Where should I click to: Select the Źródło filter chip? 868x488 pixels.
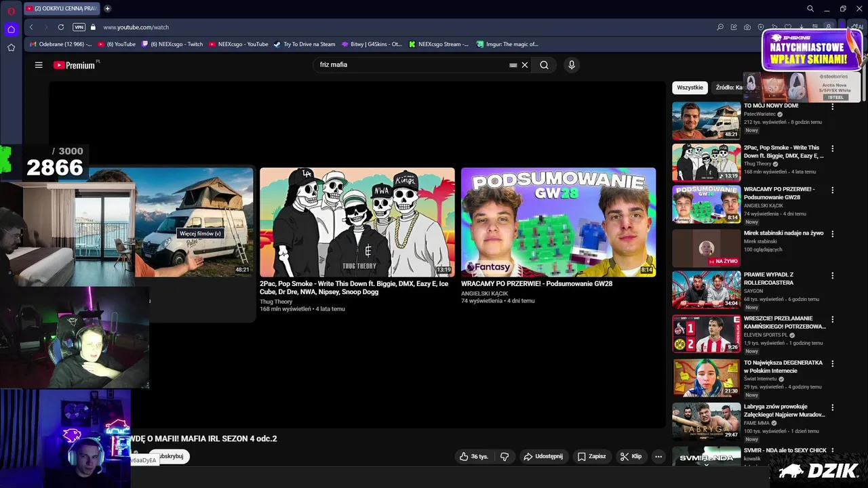[x=728, y=87]
